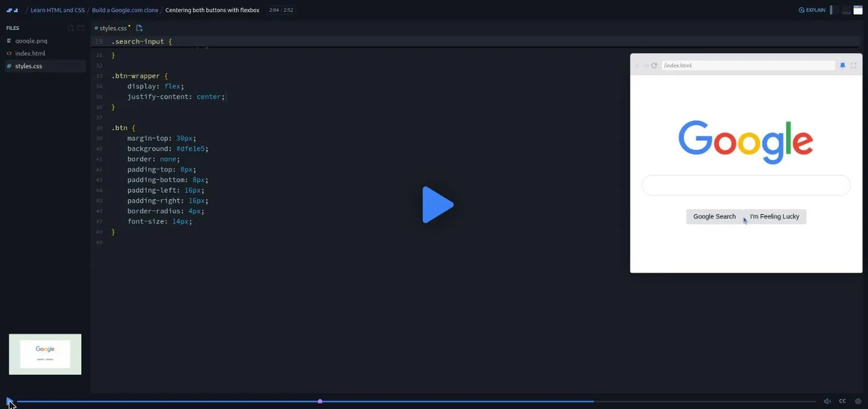Switch to bottom-panel layout icon
This screenshot has width=868, height=409.
(x=846, y=10)
